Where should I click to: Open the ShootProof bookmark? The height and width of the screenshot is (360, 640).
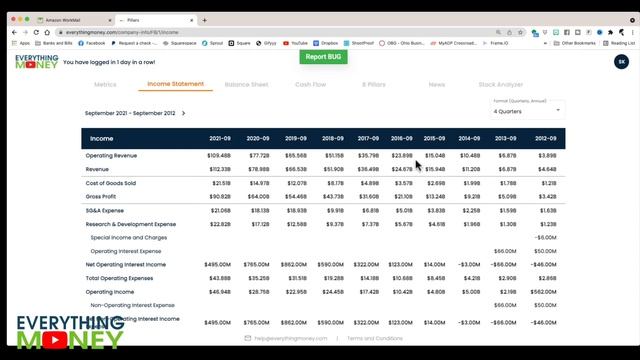click(x=359, y=43)
